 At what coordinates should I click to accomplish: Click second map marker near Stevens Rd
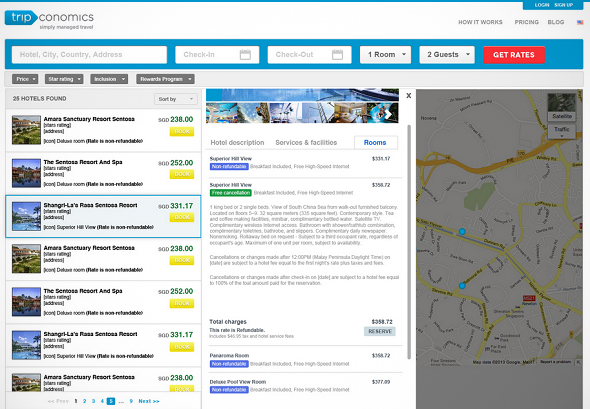click(x=462, y=286)
